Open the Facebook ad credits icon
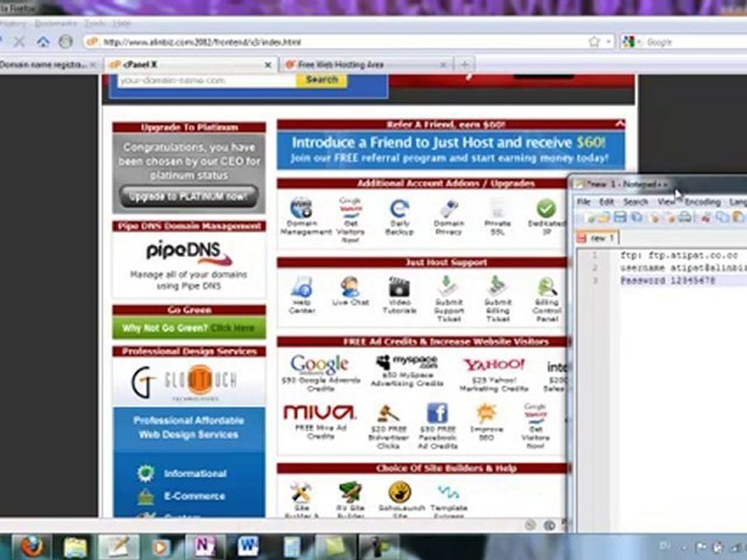 tap(437, 413)
